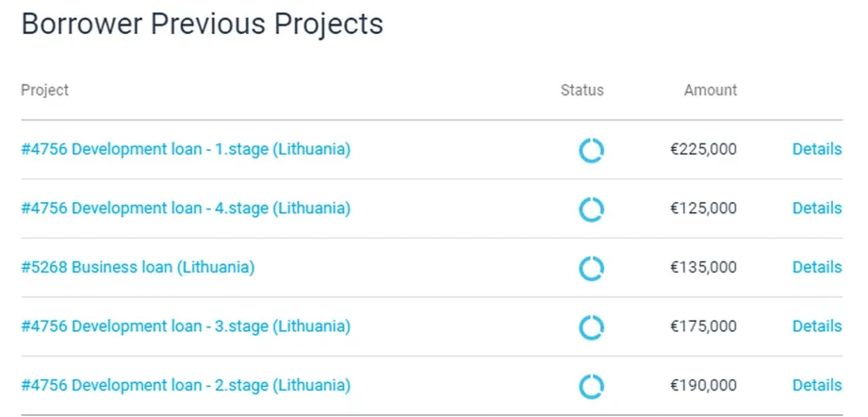Viewport: 868px width, 417px height.
Task: Click the €135,000 amount value
Action: pyautogui.click(x=704, y=268)
